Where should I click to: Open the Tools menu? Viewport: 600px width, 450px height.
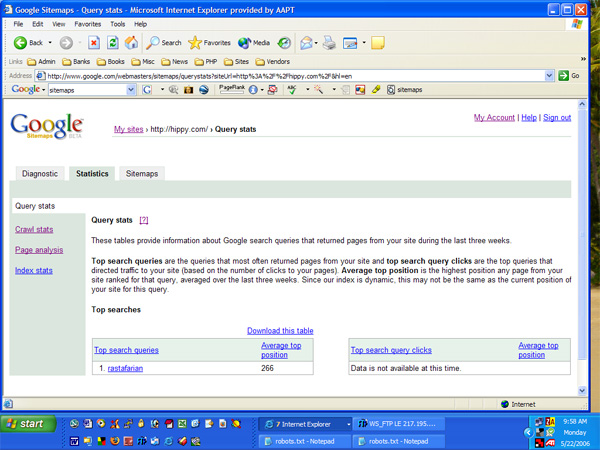117,24
